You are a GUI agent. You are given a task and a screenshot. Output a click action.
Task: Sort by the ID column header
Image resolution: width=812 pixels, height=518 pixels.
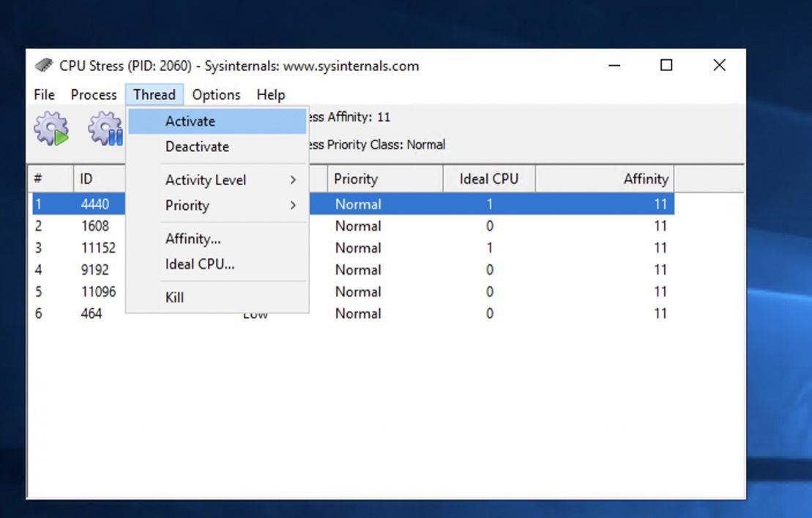100,179
